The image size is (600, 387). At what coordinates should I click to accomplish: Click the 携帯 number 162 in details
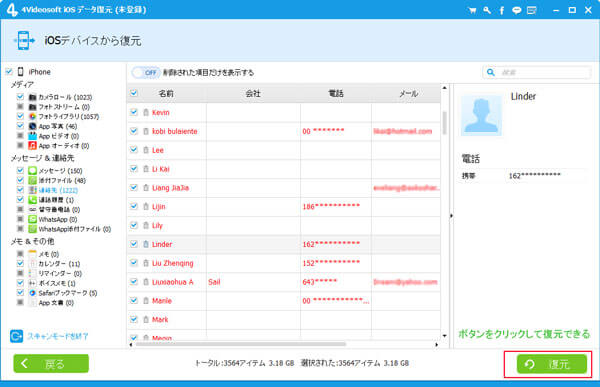point(534,176)
